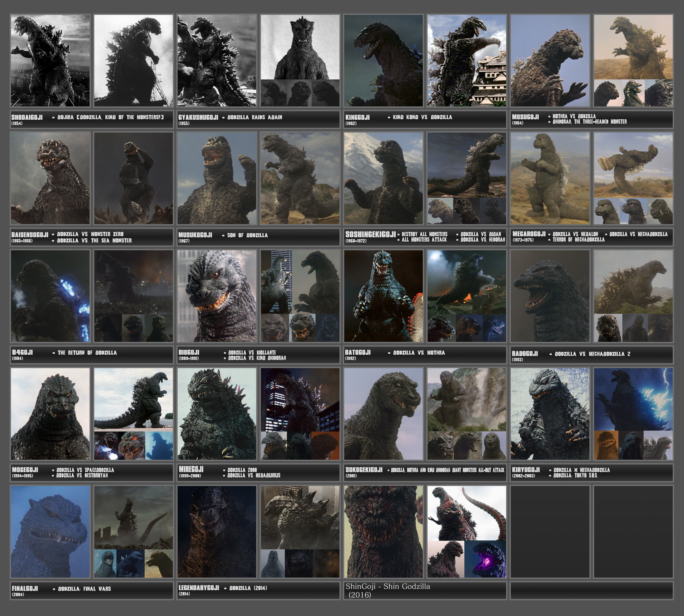Click the 'Godzilla (2014)' film title

tap(248, 588)
